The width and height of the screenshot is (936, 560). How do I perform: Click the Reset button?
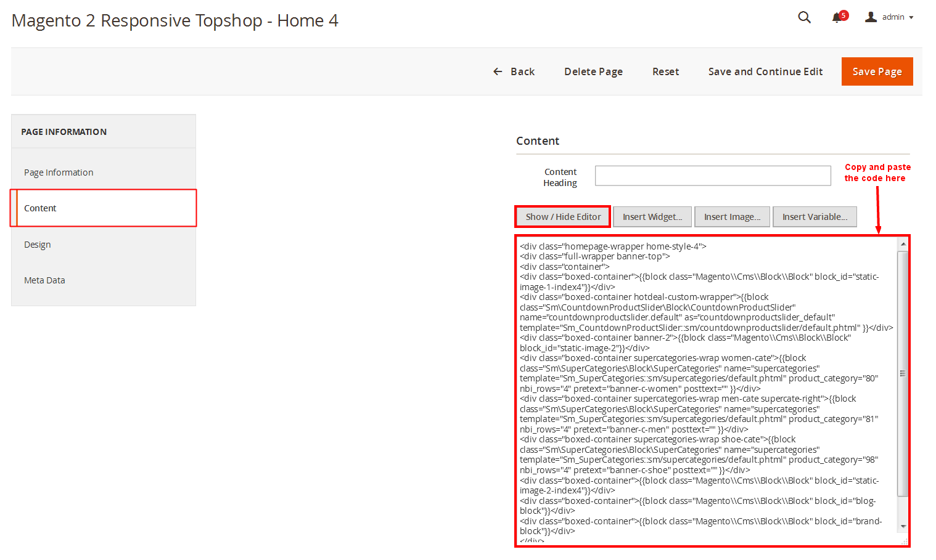click(x=665, y=72)
